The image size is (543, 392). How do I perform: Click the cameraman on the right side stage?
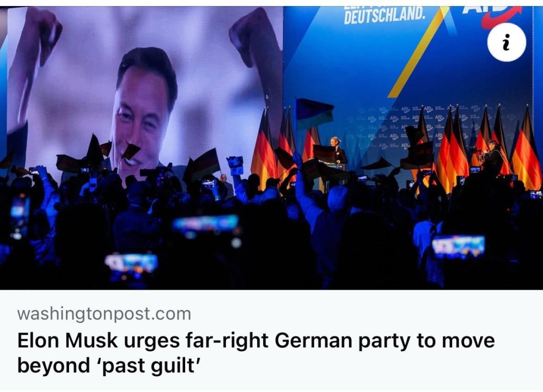pos(491,156)
